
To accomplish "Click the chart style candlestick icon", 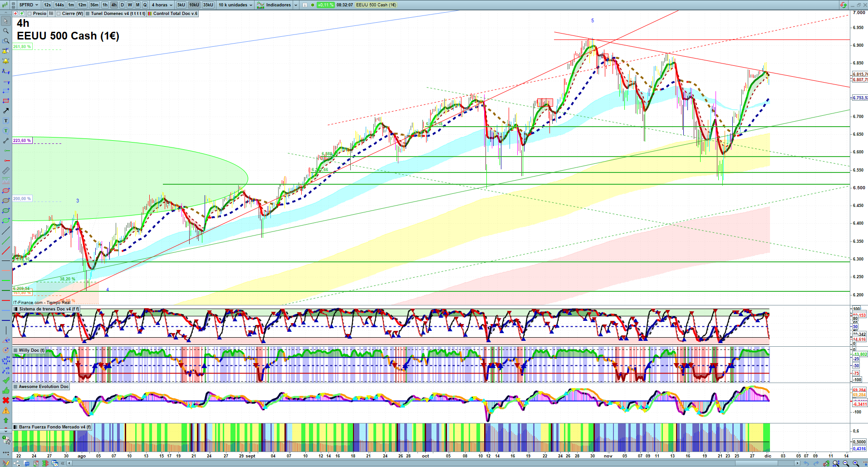I will (5, 5).
